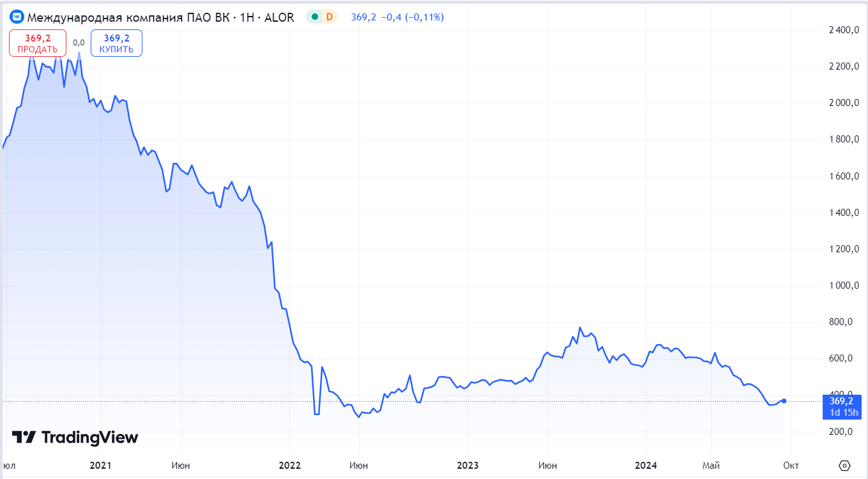Image resolution: width=868 pixels, height=479 pixels.
Task: Click the 2023 label on time axis
Action: (x=468, y=466)
